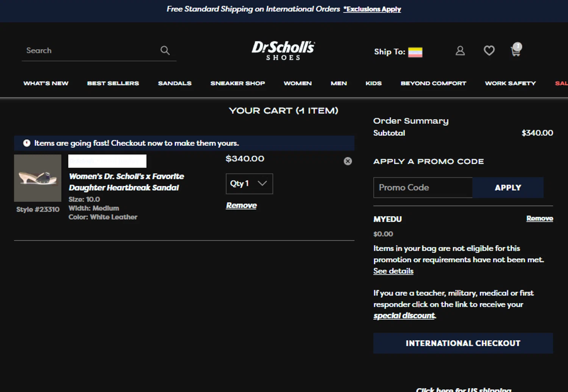Click the item price $340.00
Screen dimensions: 568x392
245,159
